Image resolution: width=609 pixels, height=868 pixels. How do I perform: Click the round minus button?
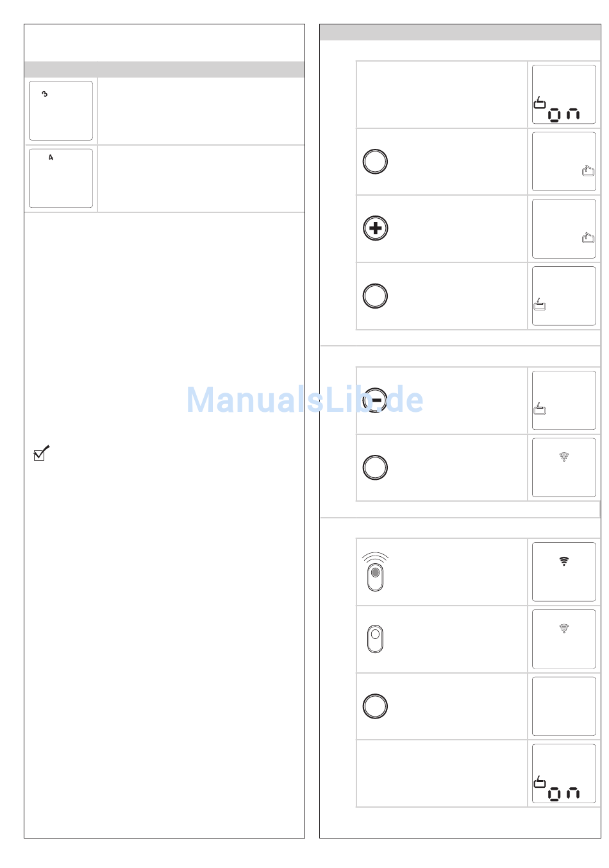point(376,400)
